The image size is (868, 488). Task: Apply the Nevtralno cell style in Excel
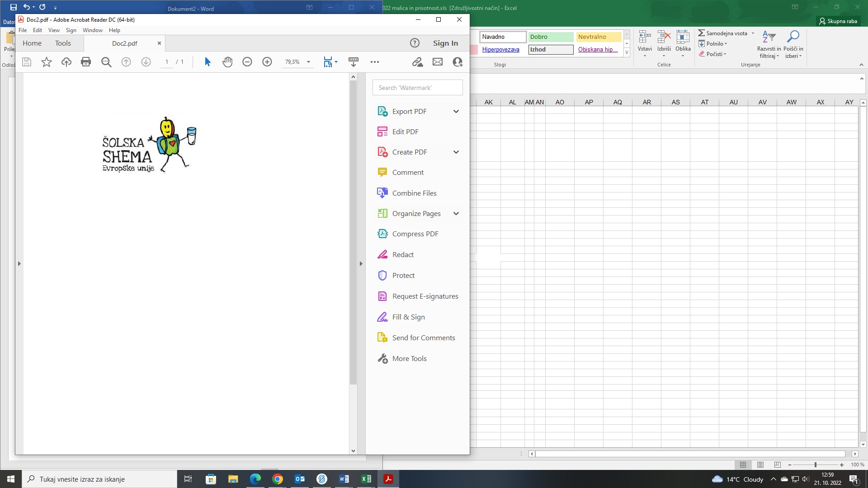(599, 37)
